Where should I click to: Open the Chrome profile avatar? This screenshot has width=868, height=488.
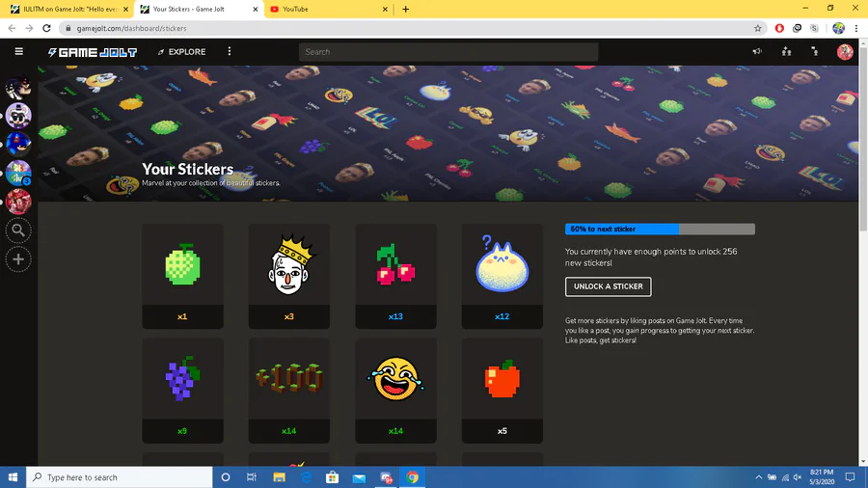[839, 28]
